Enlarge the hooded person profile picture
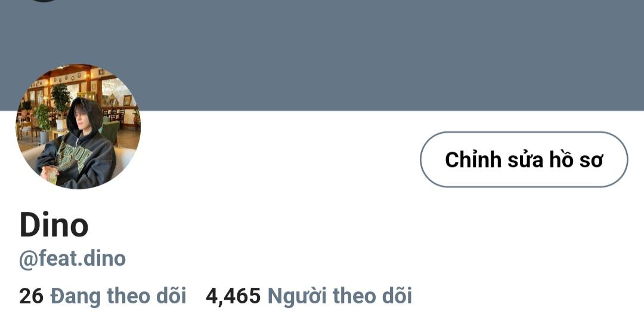Viewport: 644px width, 326px height. [78, 126]
